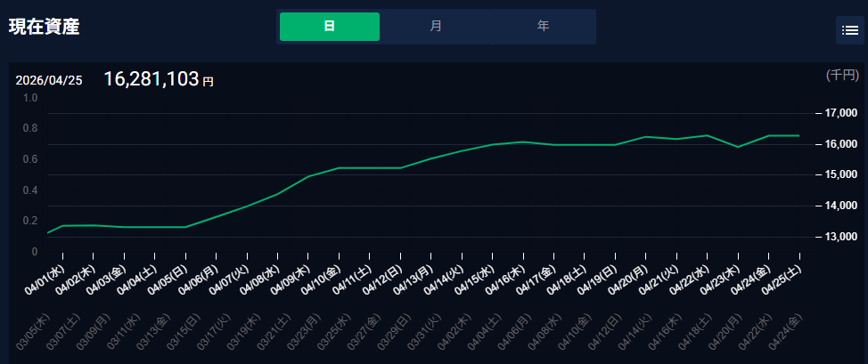Click the 現在資産 heading
The height and width of the screenshot is (364, 868).
pos(45,27)
